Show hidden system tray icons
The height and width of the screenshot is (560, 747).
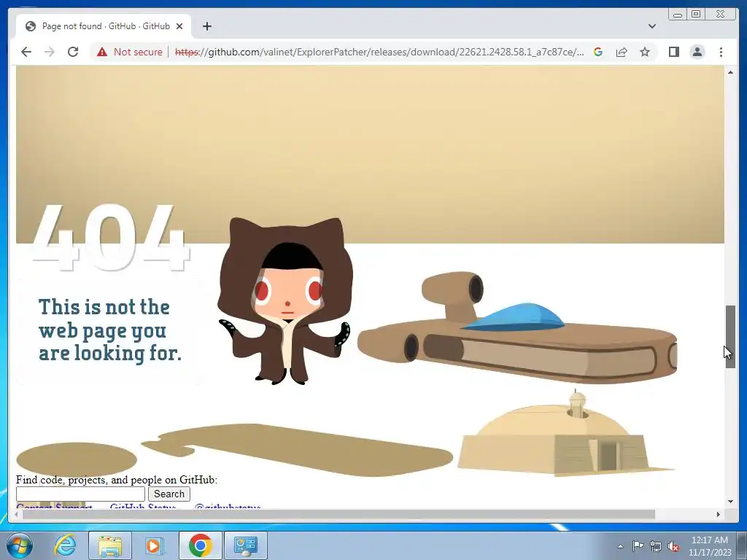click(620, 546)
